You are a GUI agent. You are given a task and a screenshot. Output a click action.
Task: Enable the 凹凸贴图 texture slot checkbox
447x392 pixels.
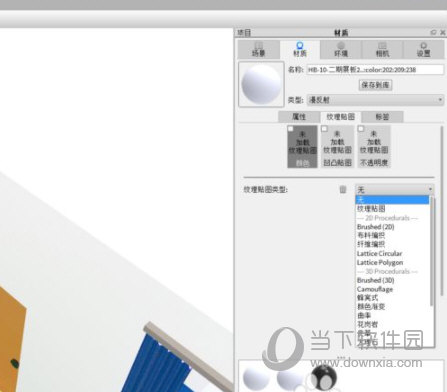pyautogui.click(x=324, y=129)
